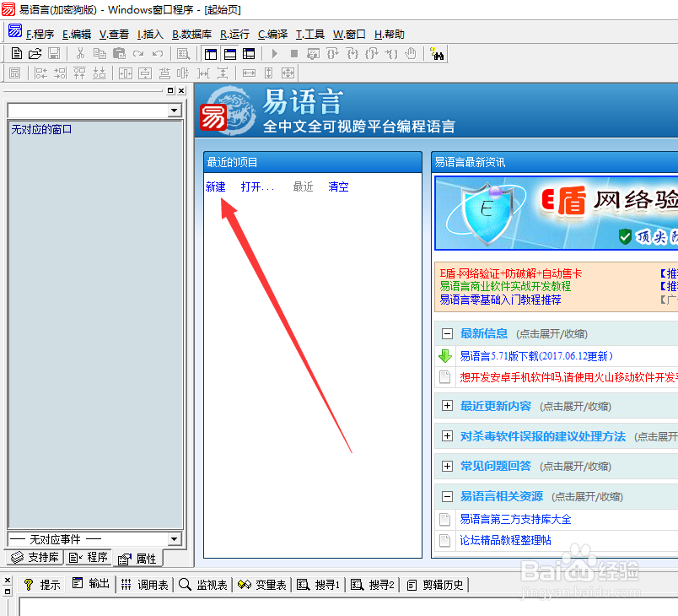Switch to the 变量表 tab

click(262, 585)
